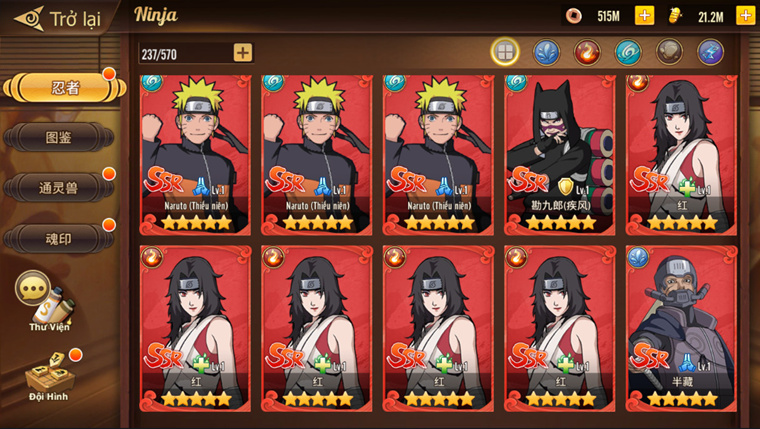Filter ninjas by fire element icon
This screenshot has height=429, width=760.
click(x=587, y=52)
